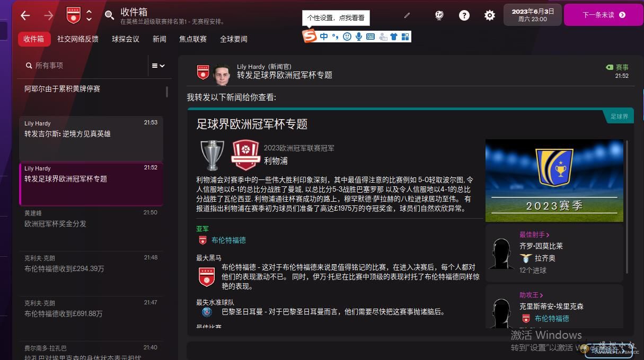Open the 布伦特福德收到£691.88万 message
644x360 pixels.
(x=91, y=318)
